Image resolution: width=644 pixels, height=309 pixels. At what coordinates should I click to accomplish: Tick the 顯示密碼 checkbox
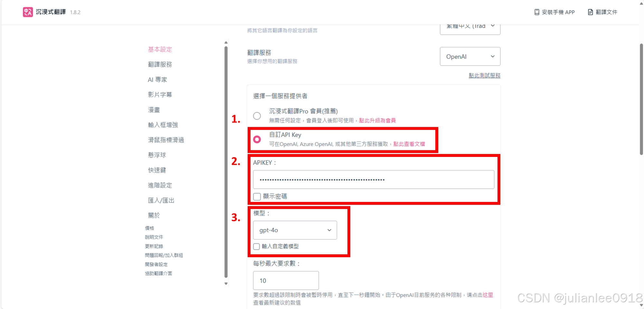257,196
